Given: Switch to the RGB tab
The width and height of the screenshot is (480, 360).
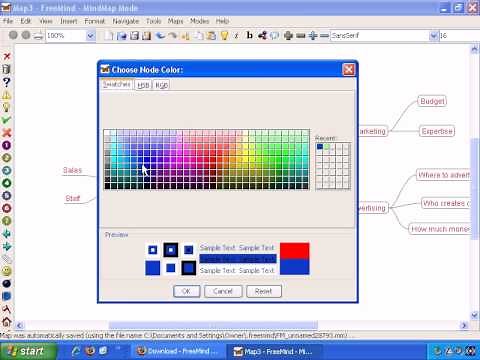Looking at the screenshot, I should coord(161,85).
